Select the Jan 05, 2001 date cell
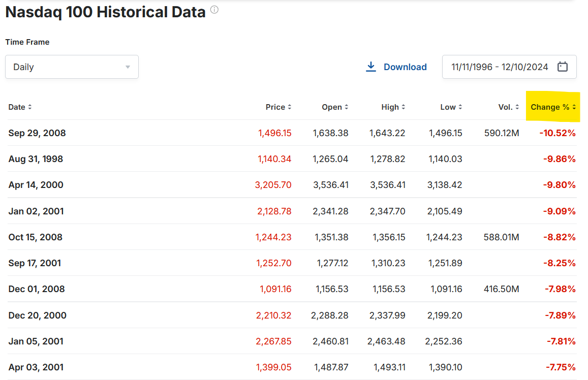 [x=36, y=341]
